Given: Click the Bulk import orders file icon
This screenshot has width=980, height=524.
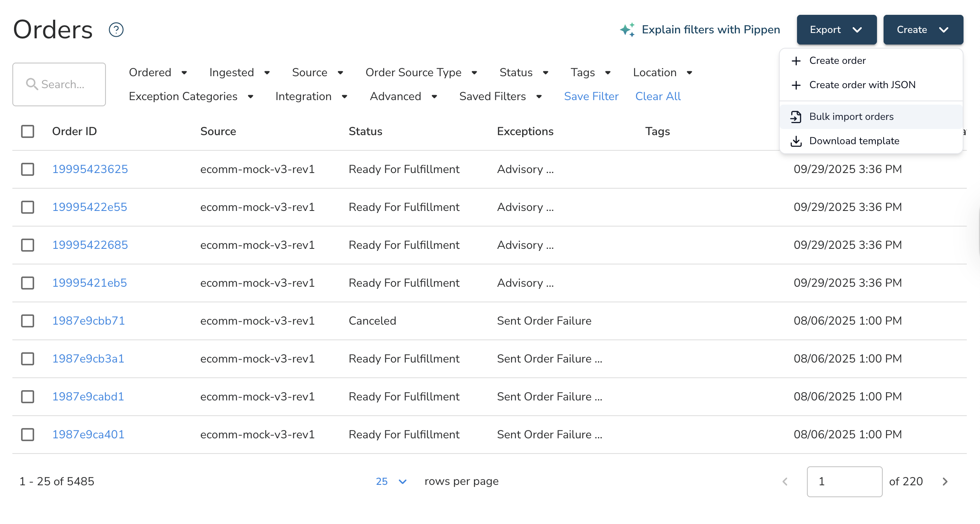Looking at the screenshot, I should click(796, 117).
